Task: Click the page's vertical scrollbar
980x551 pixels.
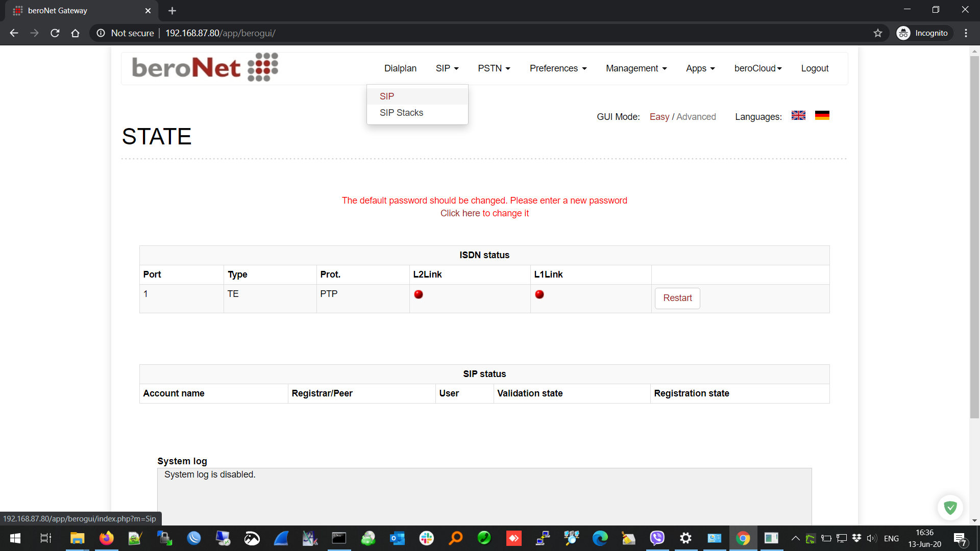Action: tap(974, 235)
